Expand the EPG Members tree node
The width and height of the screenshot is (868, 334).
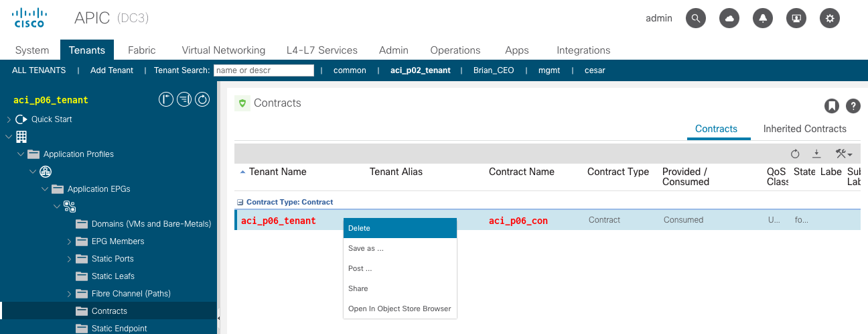pos(70,241)
